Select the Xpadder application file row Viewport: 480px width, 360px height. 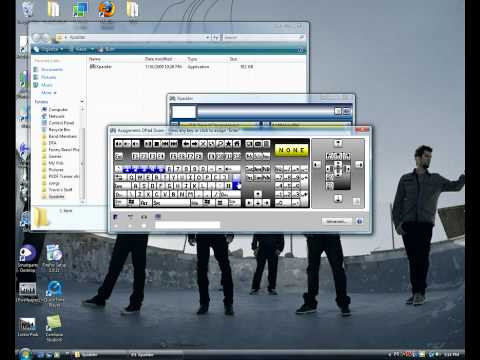click(172, 67)
